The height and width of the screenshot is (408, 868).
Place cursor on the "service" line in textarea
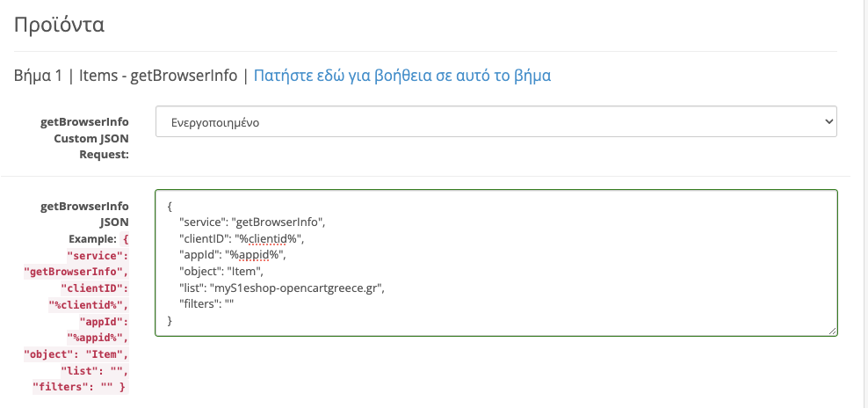[x=251, y=222]
